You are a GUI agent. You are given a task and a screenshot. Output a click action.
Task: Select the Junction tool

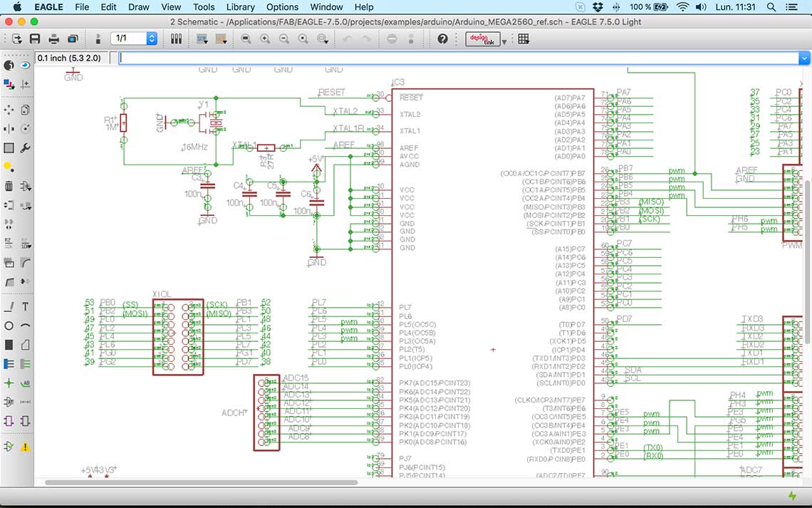coord(9,383)
